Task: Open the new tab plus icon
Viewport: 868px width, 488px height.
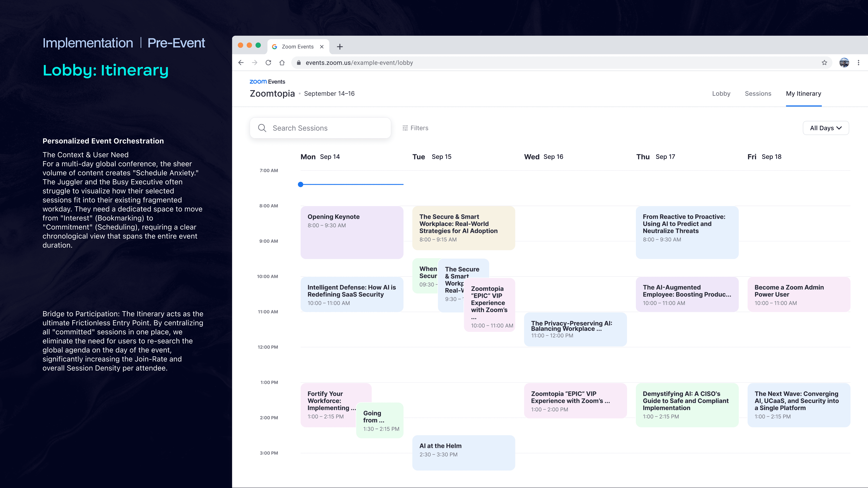Action: 340,47
